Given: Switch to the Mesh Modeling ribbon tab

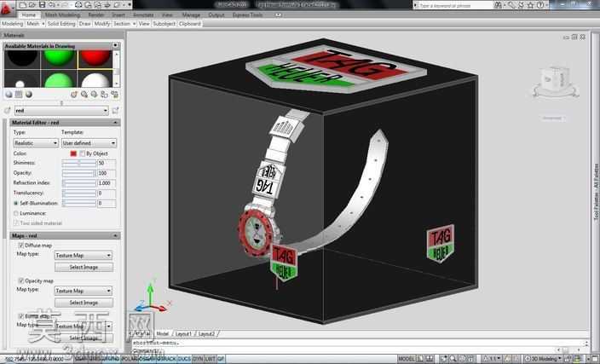Looking at the screenshot, I should point(62,15).
